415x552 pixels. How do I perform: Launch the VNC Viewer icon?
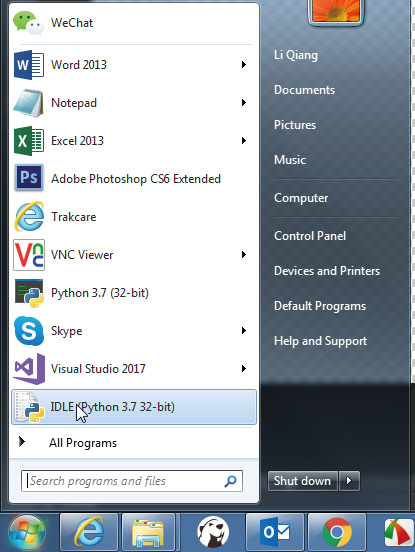[29, 255]
